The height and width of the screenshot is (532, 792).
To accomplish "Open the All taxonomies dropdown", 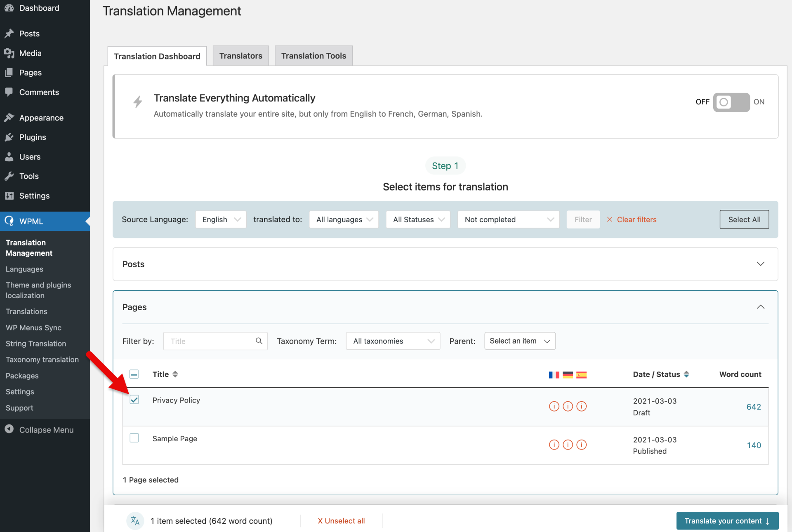I will (x=393, y=341).
